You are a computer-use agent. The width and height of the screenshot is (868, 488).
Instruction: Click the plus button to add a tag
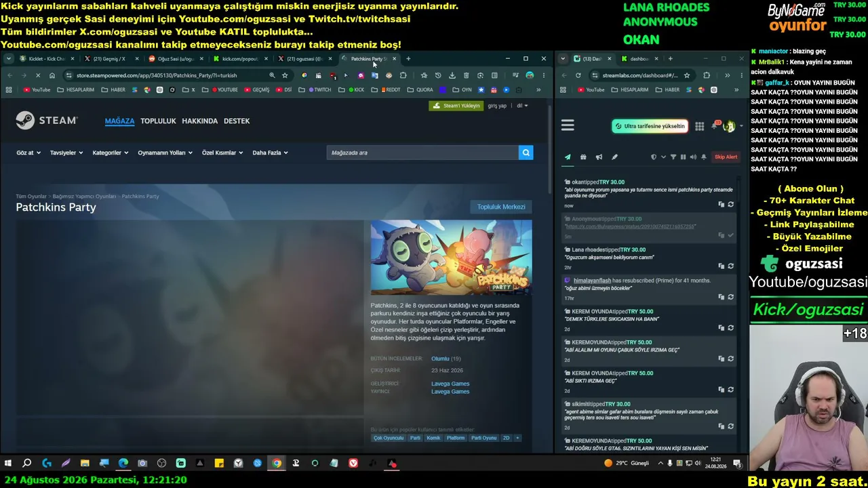517,438
